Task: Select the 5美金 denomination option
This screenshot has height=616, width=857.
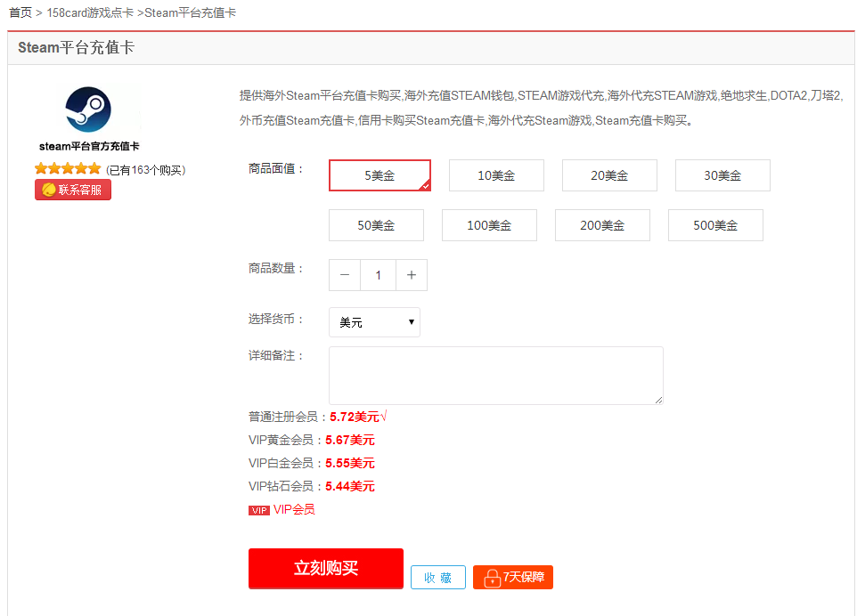Action: click(380, 175)
